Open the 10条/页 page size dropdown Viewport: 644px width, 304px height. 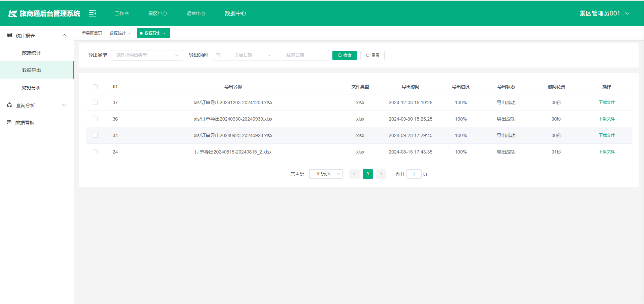click(x=326, y=174)
